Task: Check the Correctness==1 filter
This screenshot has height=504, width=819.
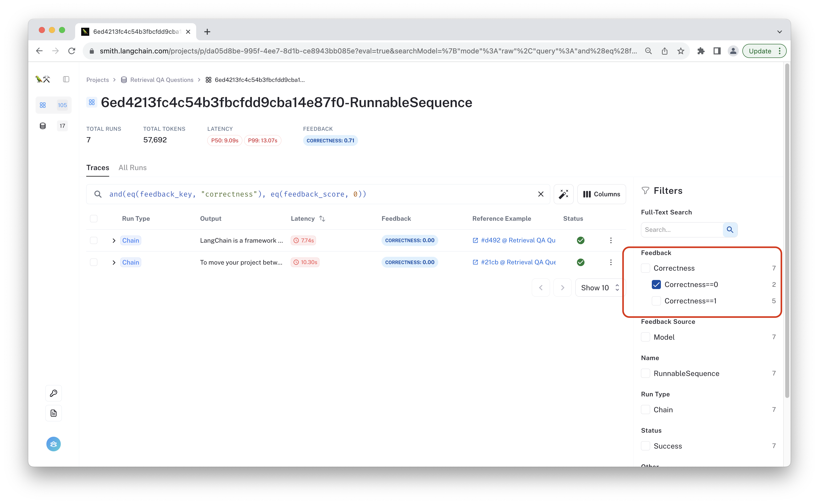Action: (656, 301)
